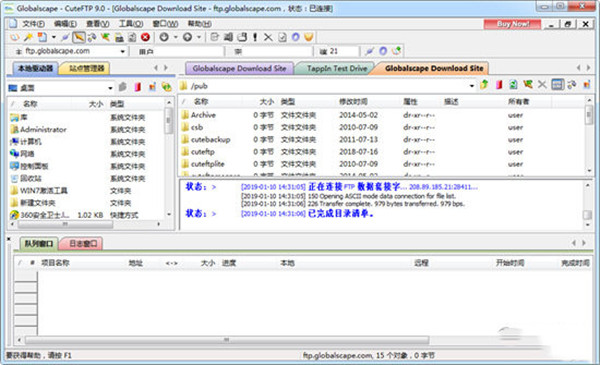The image size is (600, 365).
Task: Expand the Download options dropdown arrow
Action: (x=176, y=37)
